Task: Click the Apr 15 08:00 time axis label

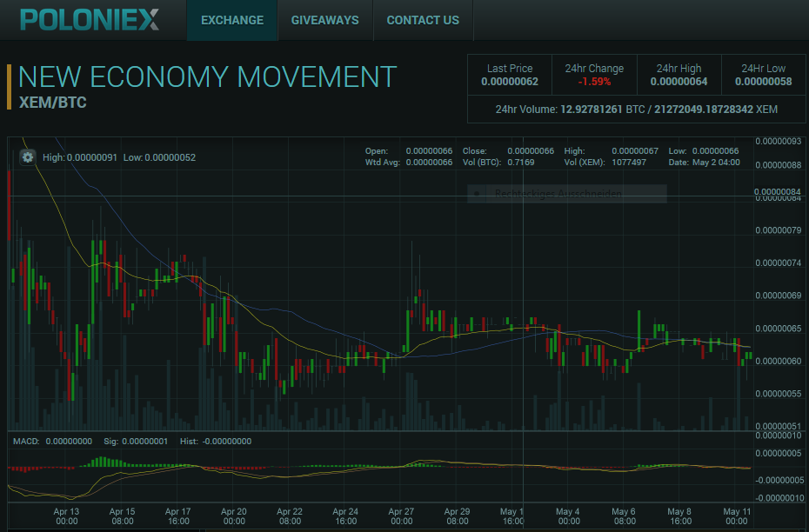Action: 123,516
